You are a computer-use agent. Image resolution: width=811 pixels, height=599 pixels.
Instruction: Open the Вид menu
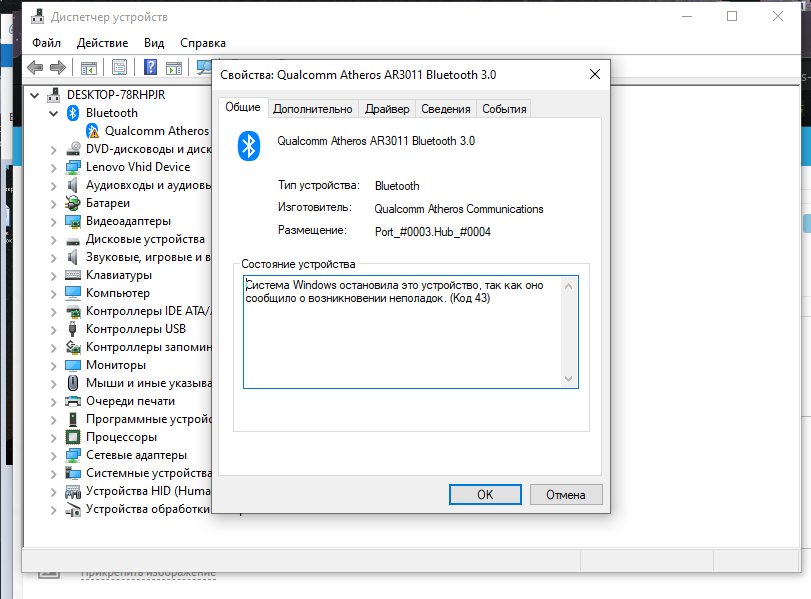point(154,43)
